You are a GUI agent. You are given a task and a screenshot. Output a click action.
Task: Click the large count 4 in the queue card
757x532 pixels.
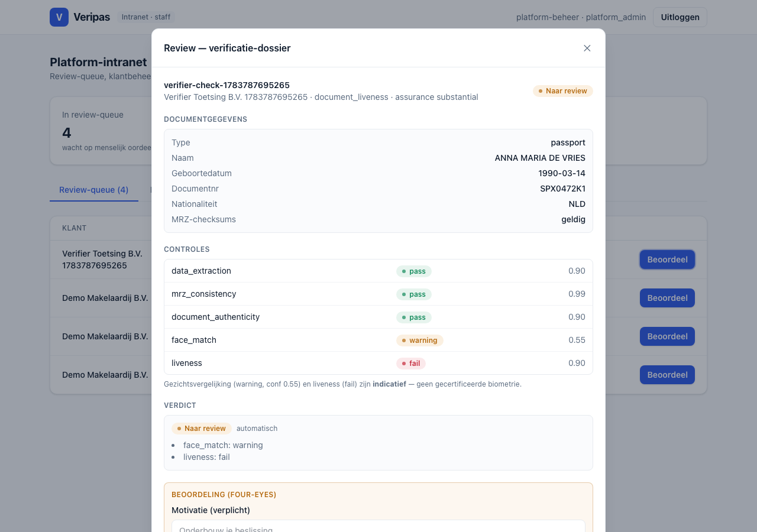click(67, 132)
